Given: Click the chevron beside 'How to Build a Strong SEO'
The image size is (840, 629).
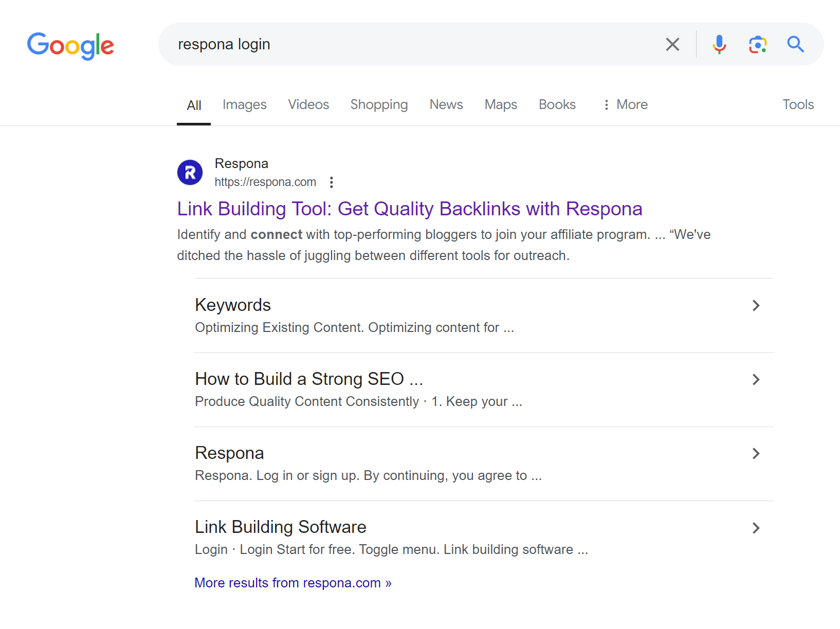Looking at the screenshot, I should pos(756,379).
